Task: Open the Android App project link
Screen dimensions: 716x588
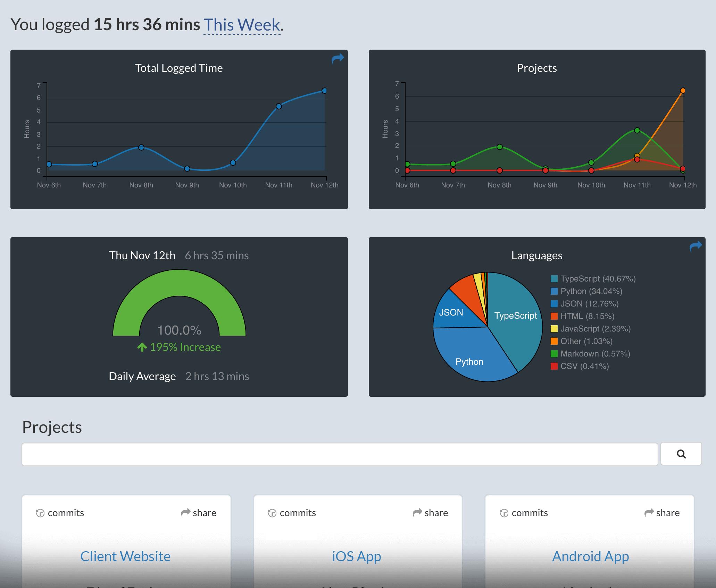Action: click(x=590, y=556)
